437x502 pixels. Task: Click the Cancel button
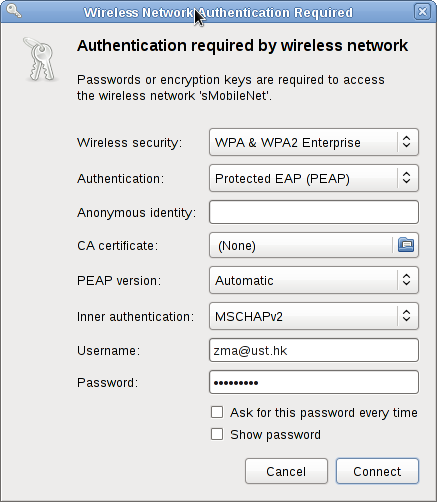tap(286, 471)
